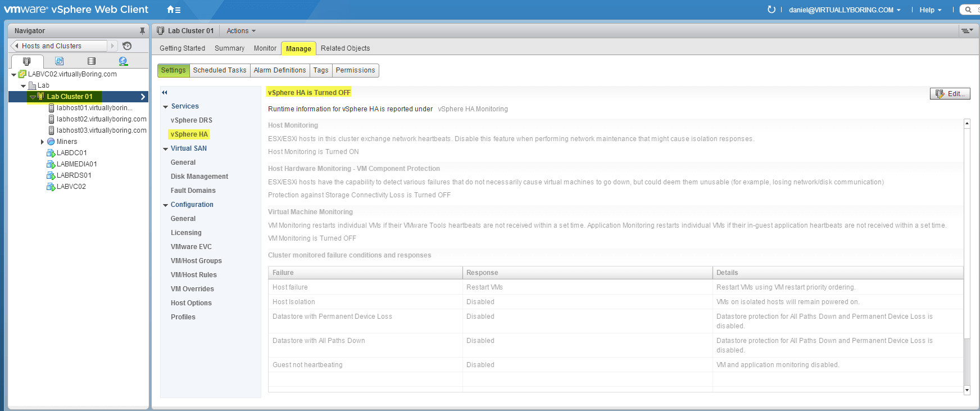Open the Related Objects tab
Viewport: 980px width, 411px height.
[345, 48]
